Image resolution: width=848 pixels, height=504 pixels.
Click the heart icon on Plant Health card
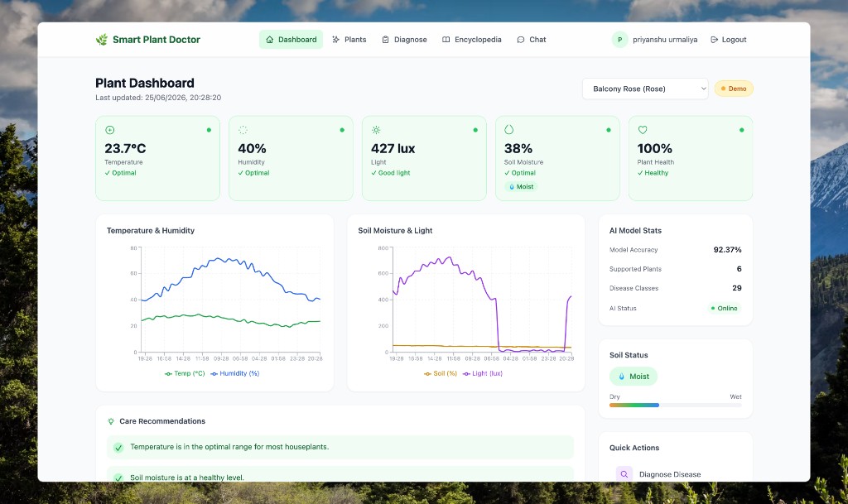coord(643,130)
